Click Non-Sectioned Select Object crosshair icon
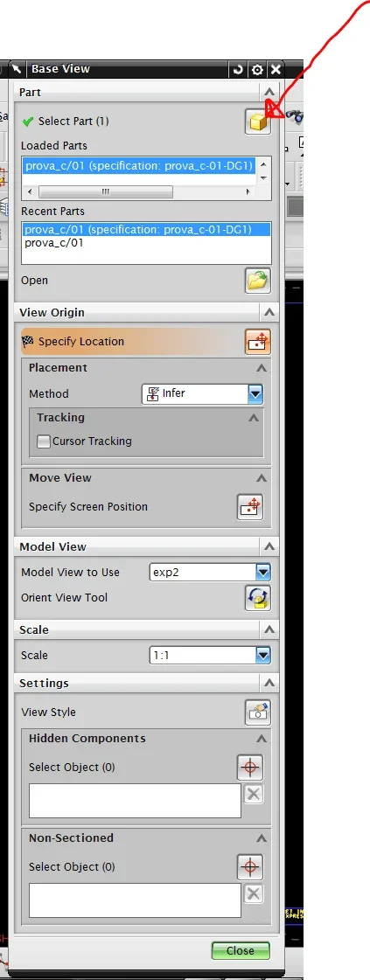370x980 pixels. (250, 867)
